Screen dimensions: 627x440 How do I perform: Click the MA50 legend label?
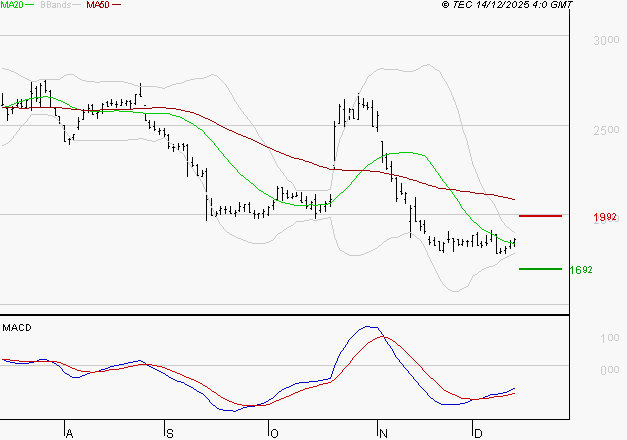point(98,5)
